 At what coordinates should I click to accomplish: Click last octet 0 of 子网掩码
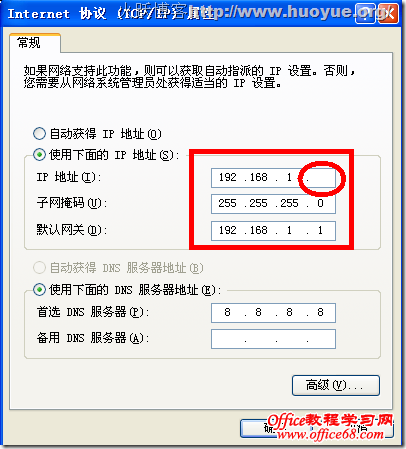320,204
